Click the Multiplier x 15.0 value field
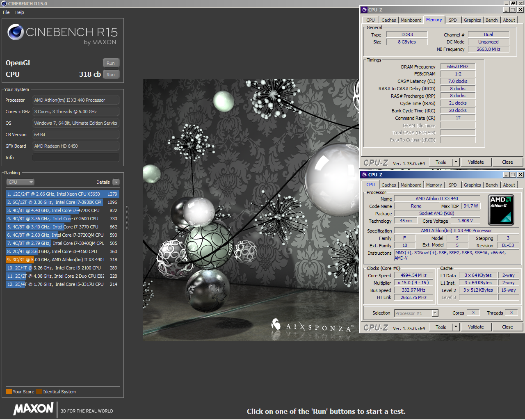The height and width of the screenshot is (420, 525). (413, 283)
